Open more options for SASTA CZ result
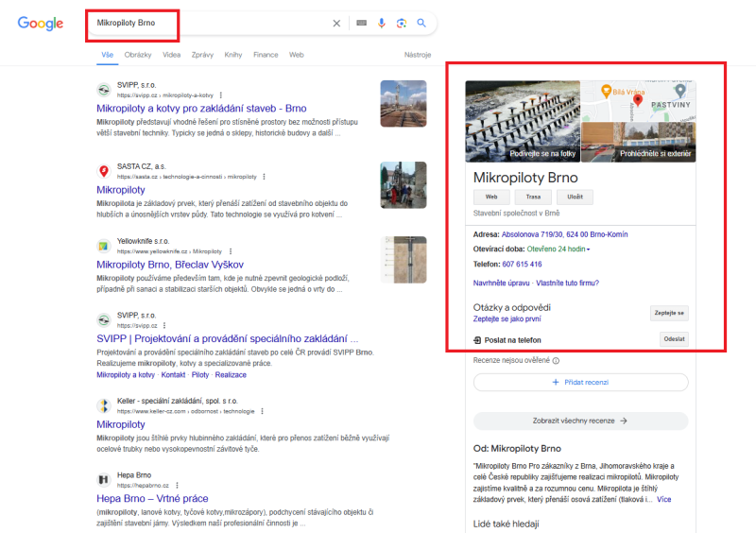Screen dimensions: 756x533 tap(264, 177)
